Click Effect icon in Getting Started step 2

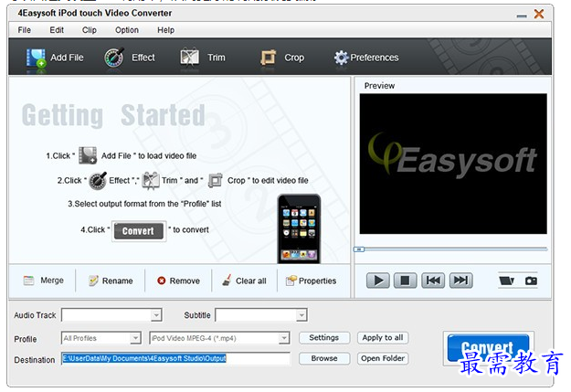click(98, 180)
